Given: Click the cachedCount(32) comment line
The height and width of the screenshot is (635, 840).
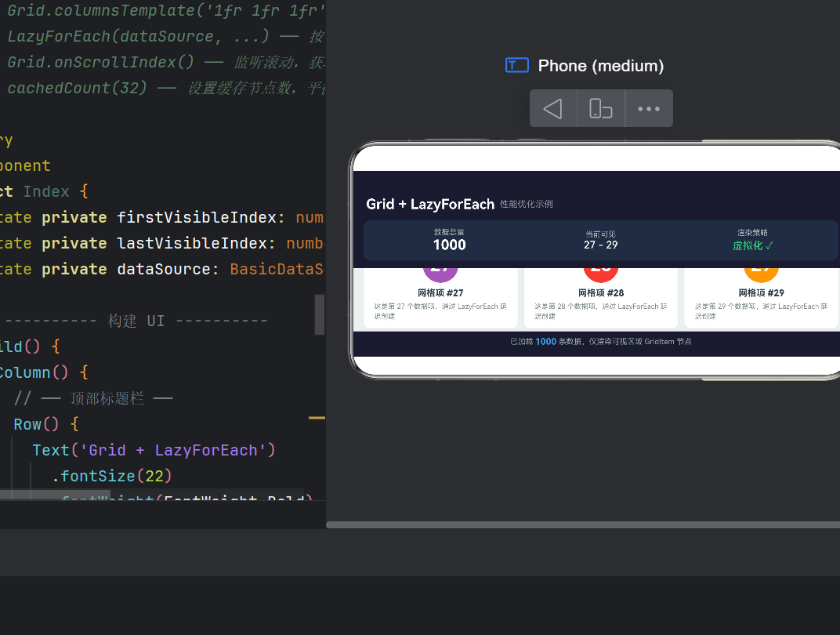Looking at the screenshot, I should pos(166,88).
